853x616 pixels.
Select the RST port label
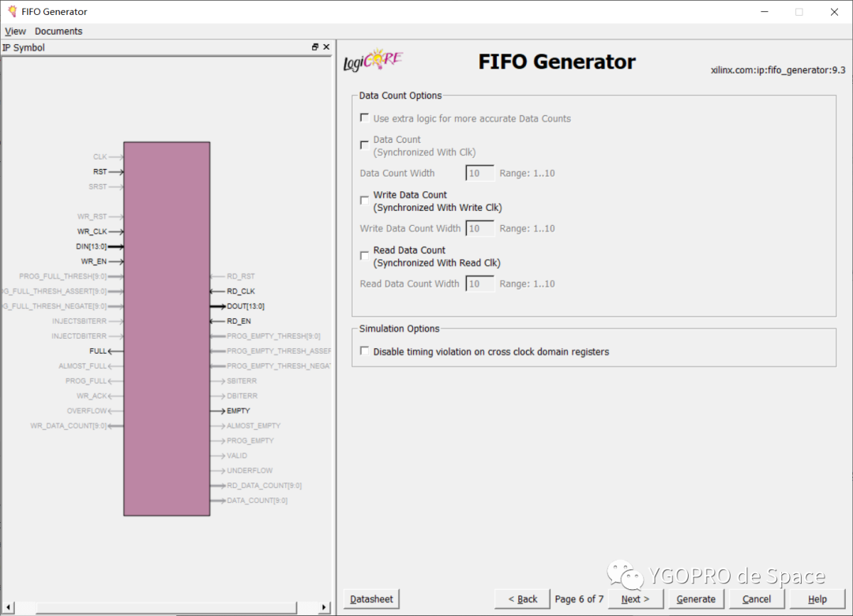[x=100, y=171]
